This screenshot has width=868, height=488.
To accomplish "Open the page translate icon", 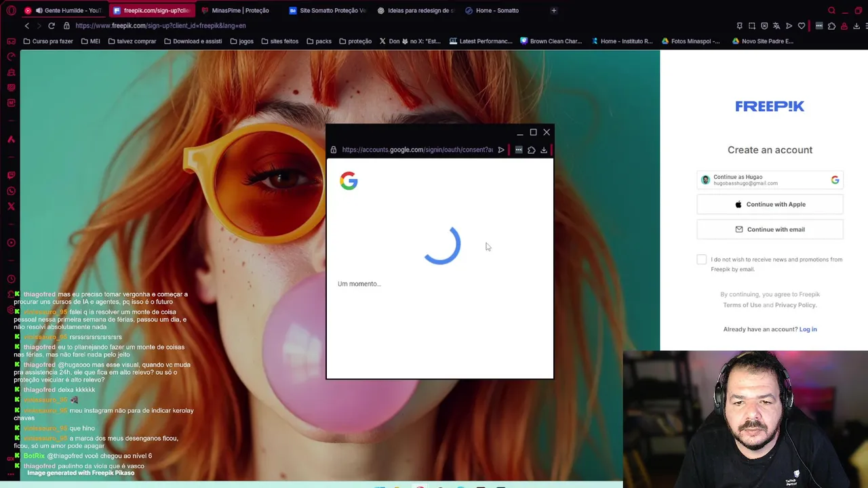I will pyautogui.click(x=776, y=26).
